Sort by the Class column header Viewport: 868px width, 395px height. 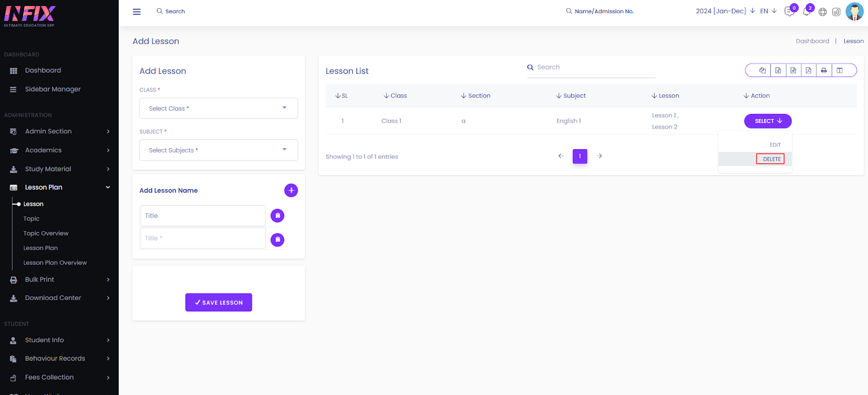coord(395,96)
